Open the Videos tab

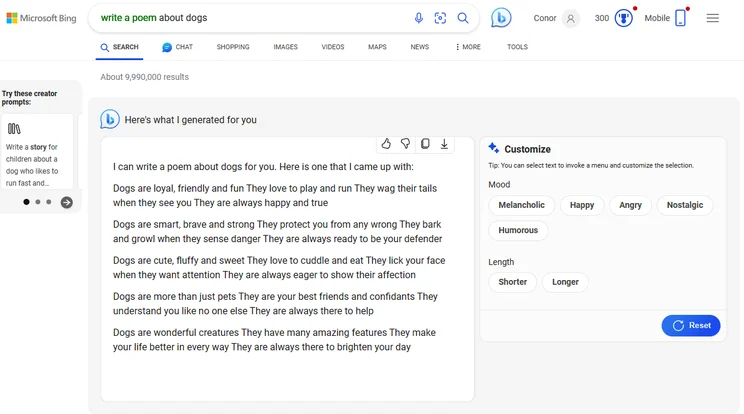(333, 47)
